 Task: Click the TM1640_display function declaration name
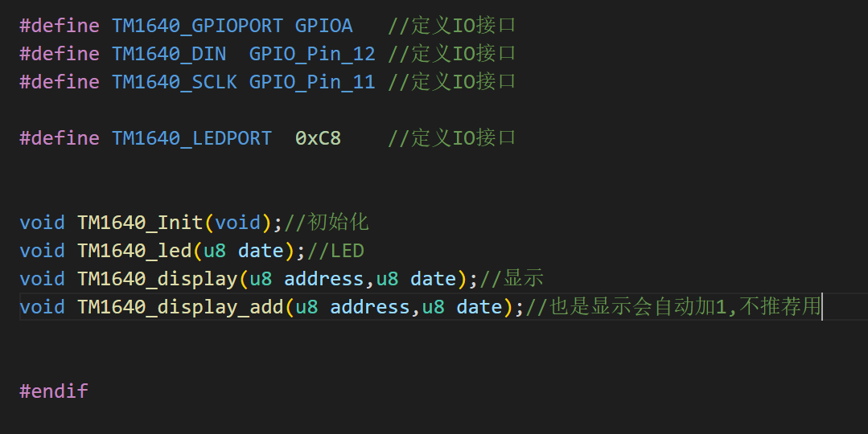pos(157,279)
